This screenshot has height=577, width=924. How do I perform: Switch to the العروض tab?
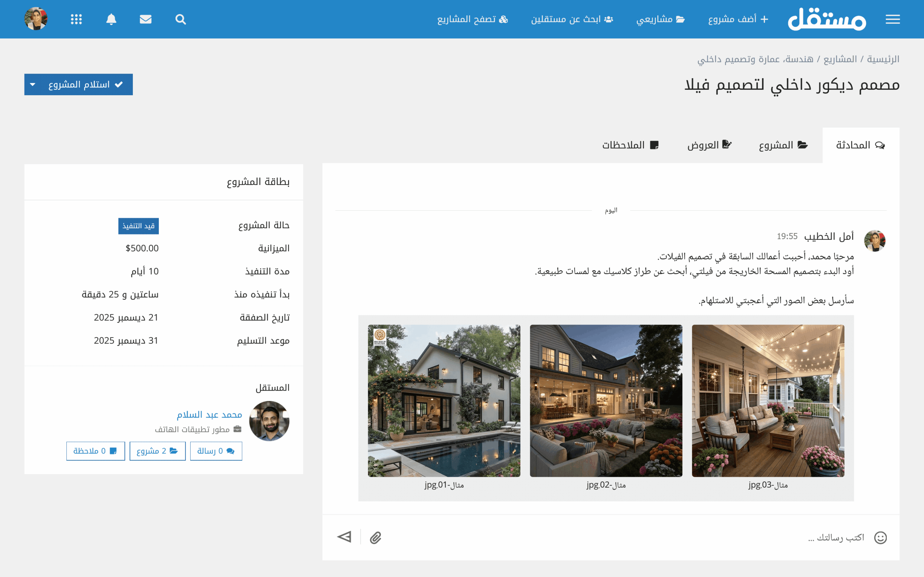click(x=709, y=145)
